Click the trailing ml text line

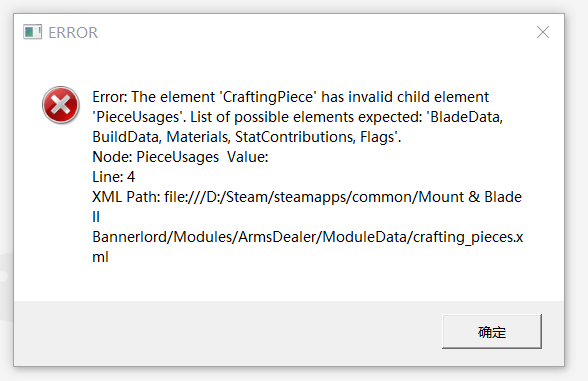point(100,257)
